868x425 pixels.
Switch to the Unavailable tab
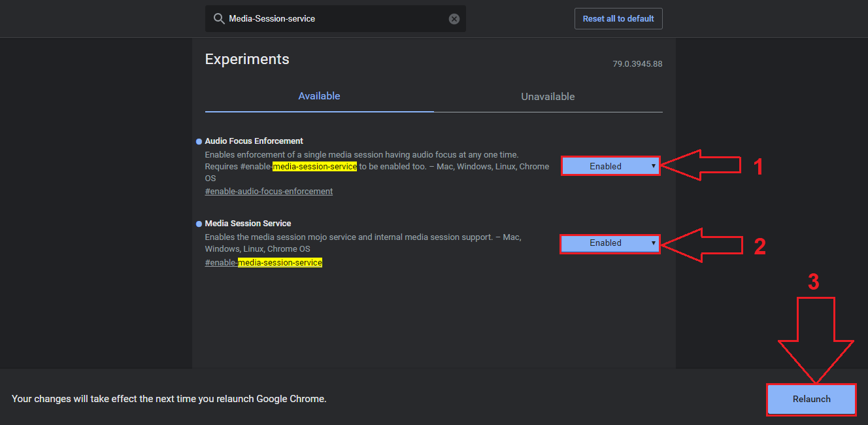[x=548, y=96]
